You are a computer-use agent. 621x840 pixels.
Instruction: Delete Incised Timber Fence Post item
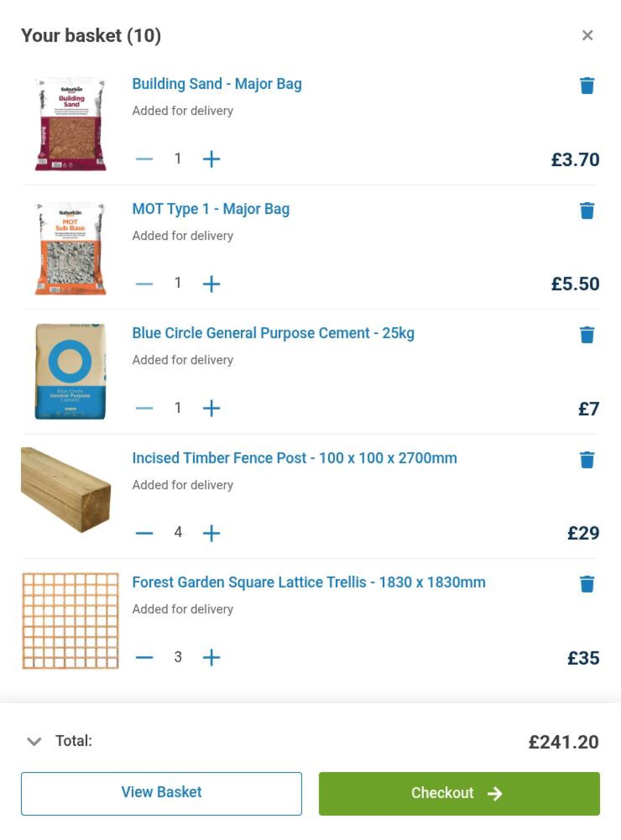[x=587, y=460]
